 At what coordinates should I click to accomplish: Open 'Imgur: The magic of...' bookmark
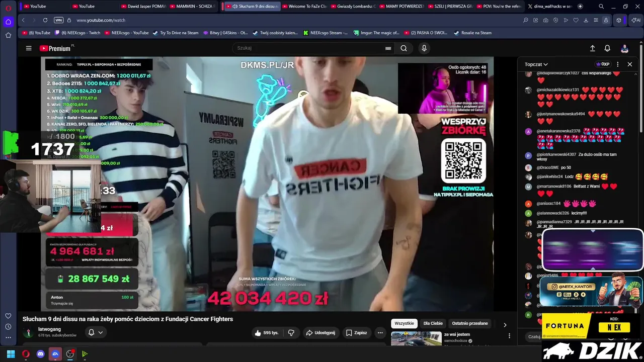pos(376,33)
